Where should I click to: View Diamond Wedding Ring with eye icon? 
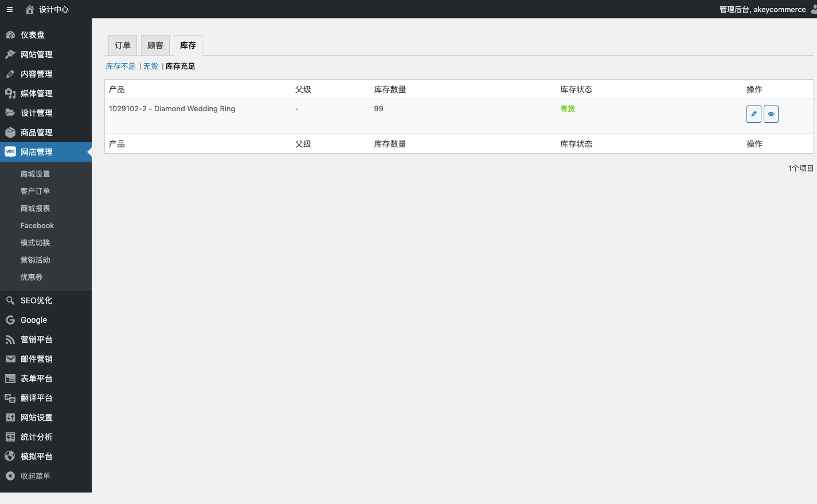771,114
